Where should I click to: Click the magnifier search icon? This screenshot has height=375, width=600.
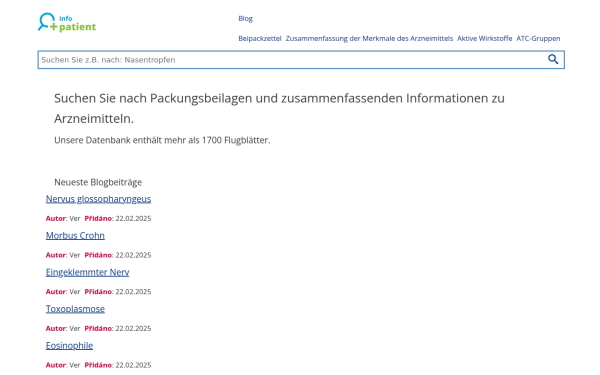pyautogui.click(x=553, y=59)
